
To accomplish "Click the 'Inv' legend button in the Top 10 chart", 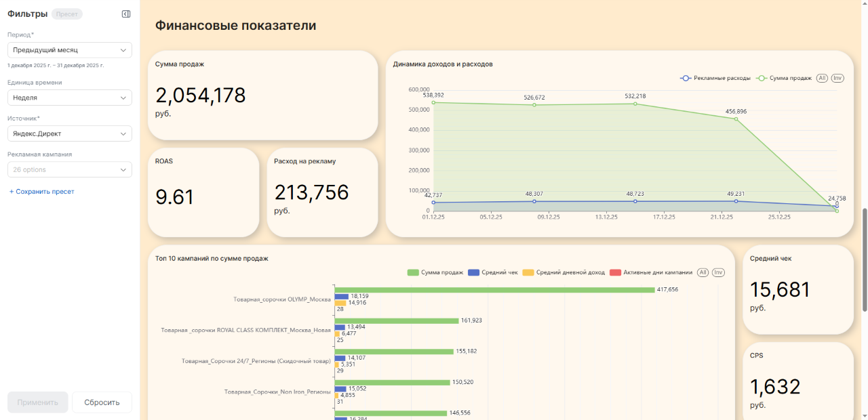I will pyautogui.click(x=718, y=272).
